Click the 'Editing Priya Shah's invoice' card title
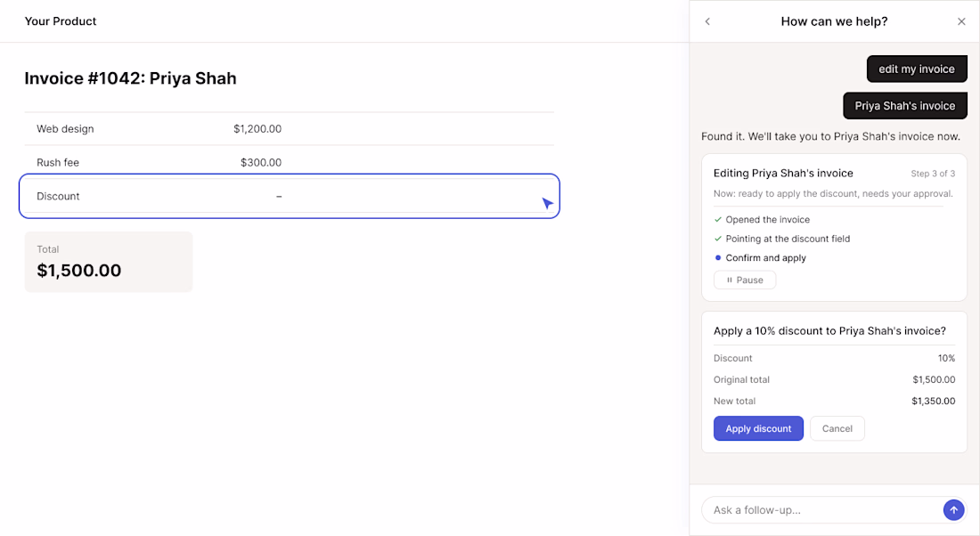The width and height of the screenshot is (980, 536). tap(783, 173)
